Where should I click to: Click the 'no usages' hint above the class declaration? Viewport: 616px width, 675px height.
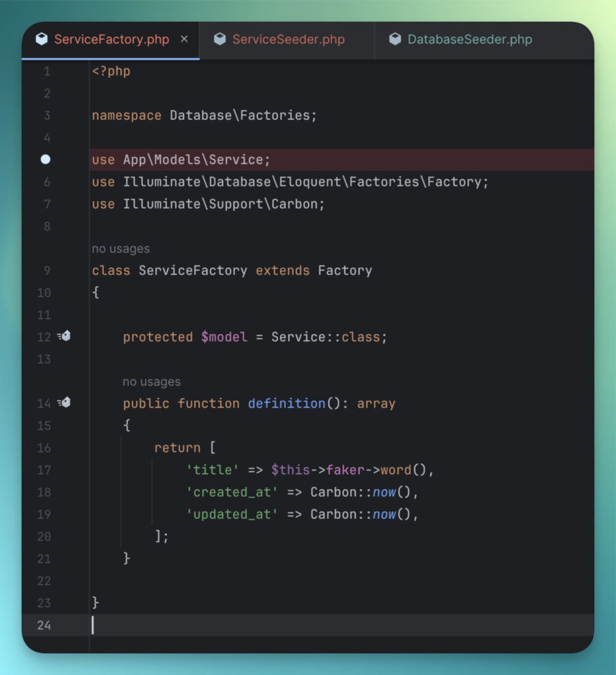pyautogui.click(x=121, y=249)
